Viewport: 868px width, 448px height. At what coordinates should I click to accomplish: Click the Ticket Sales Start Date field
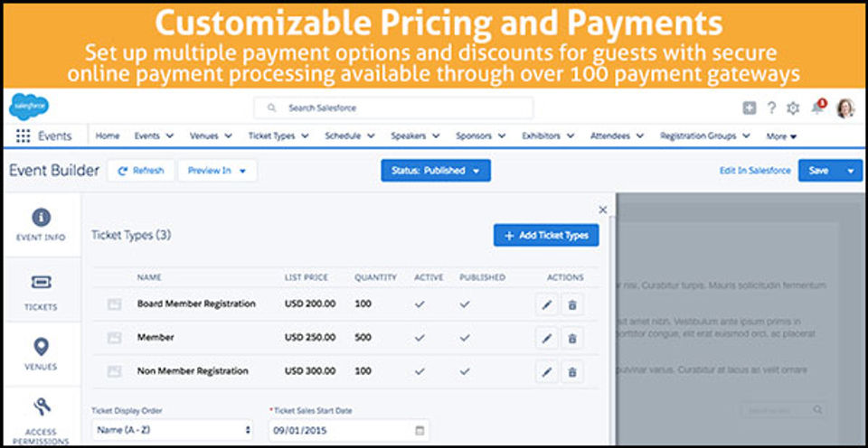click(x=349, y=430)
